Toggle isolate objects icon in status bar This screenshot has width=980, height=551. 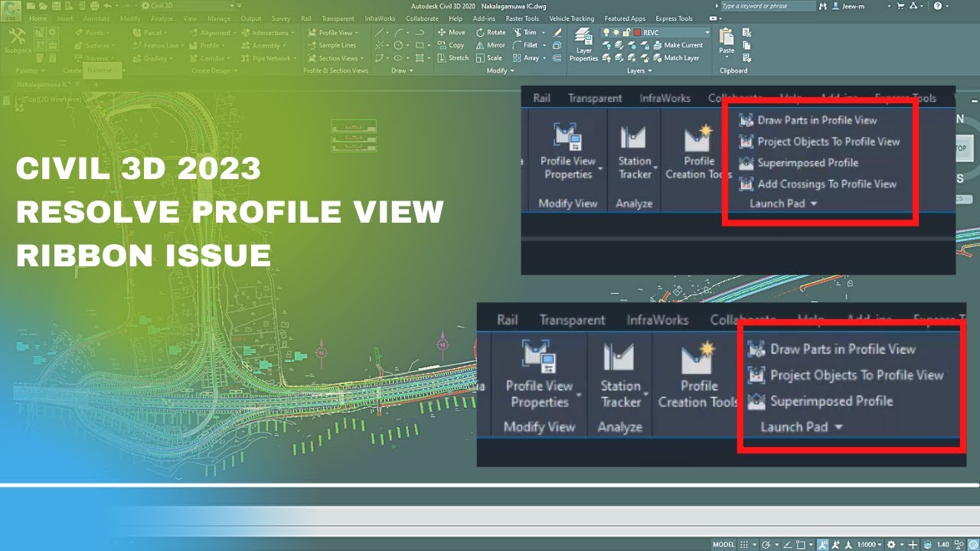click(959, 545)
